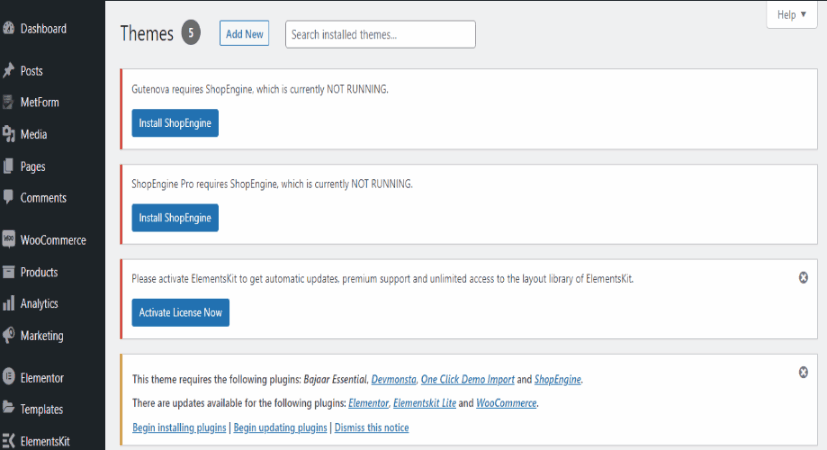Viewport: 827px width, 450px height.
Task: Open the MetForm menu item
Action: [x=40, y=102]
